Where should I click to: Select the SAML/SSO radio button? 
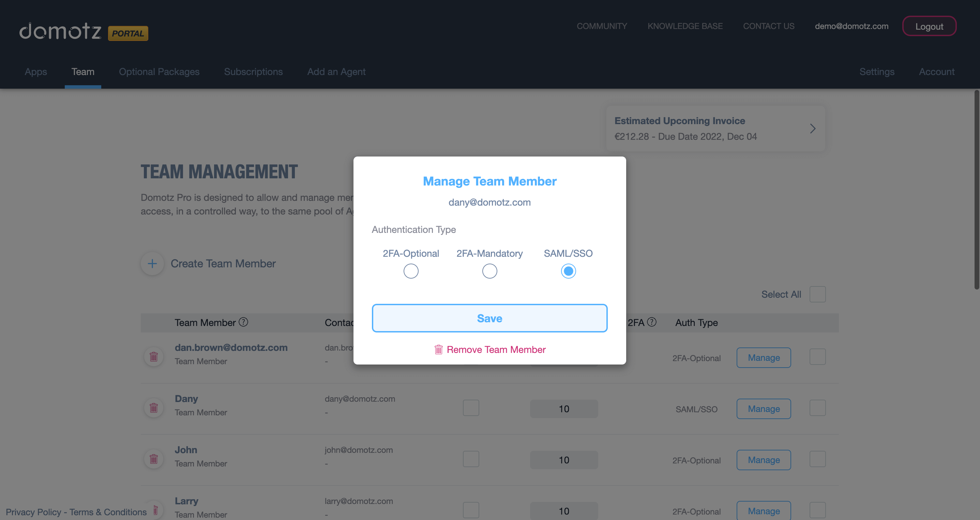click(x=569, y=271)
